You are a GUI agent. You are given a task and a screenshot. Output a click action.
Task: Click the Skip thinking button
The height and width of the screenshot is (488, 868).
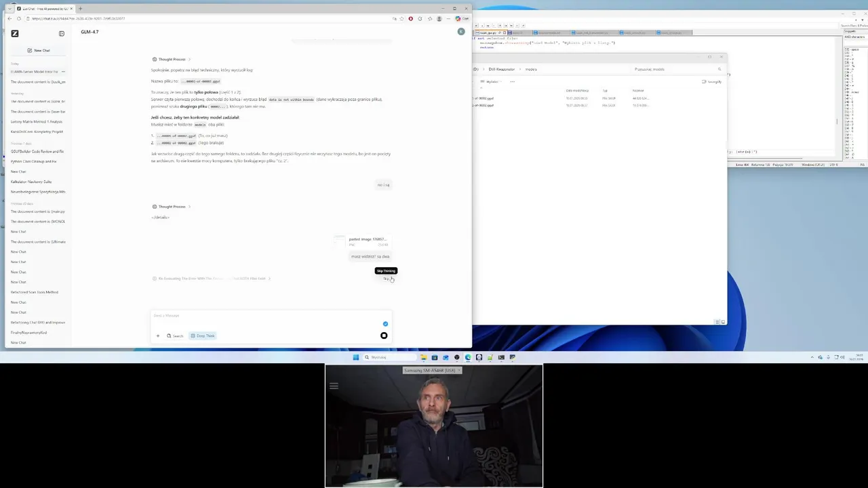[386, 279]
